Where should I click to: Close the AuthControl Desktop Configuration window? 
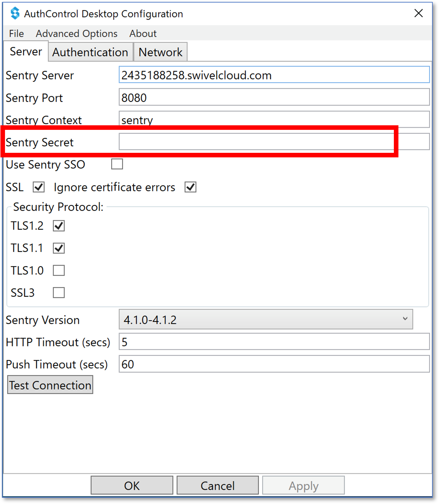pos(418,13)
